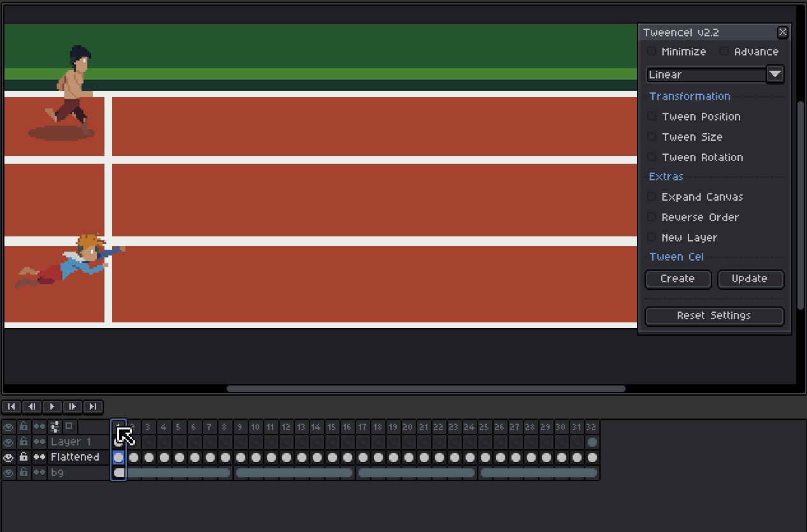Viewport: 807px width, 532px height.
Task: Toggle visibility of Layer 1
Action: coord(9,442)
